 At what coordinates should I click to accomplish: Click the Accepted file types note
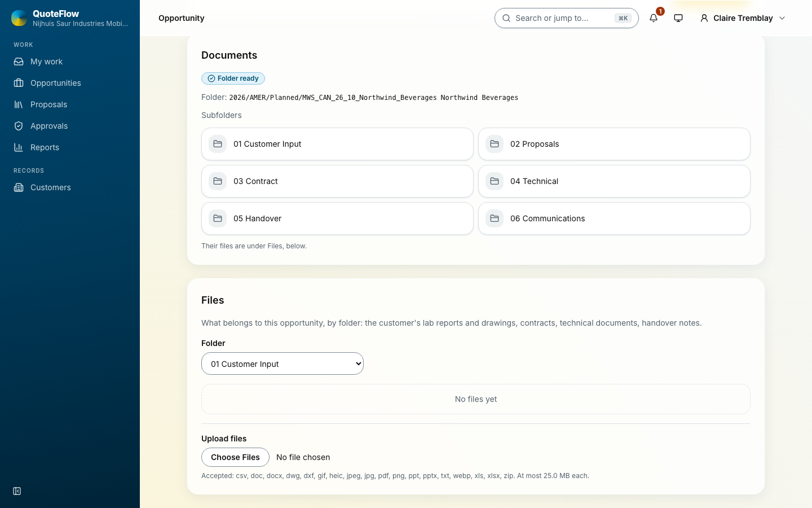click(x=395, y=476)
